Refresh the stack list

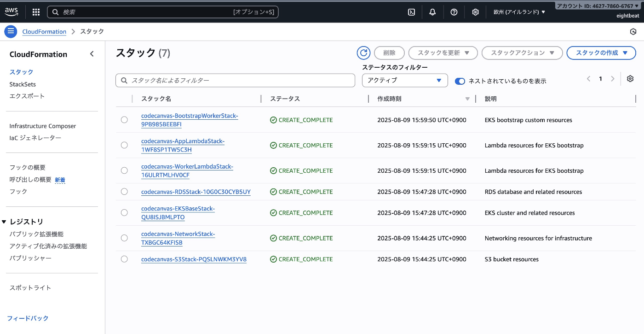[x=363, y=53]
